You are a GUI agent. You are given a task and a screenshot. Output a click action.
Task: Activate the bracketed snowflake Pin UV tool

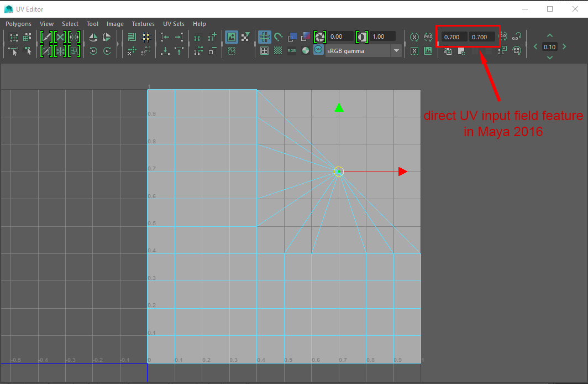point(60,51)
